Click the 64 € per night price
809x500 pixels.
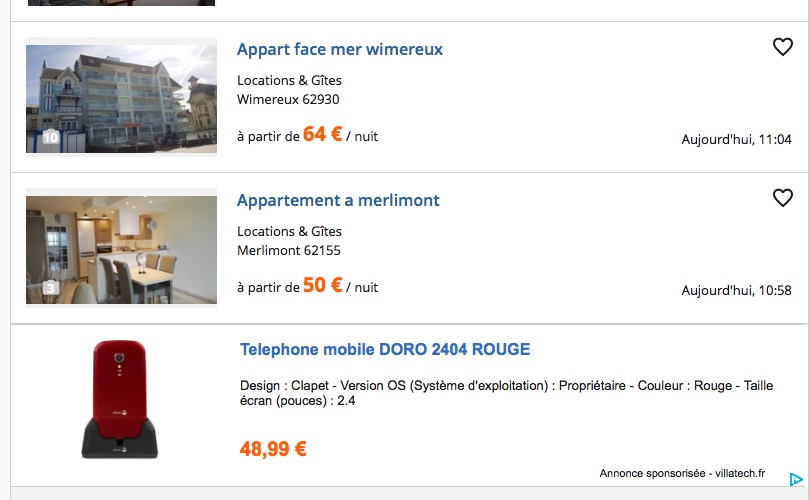click(322, 134)
